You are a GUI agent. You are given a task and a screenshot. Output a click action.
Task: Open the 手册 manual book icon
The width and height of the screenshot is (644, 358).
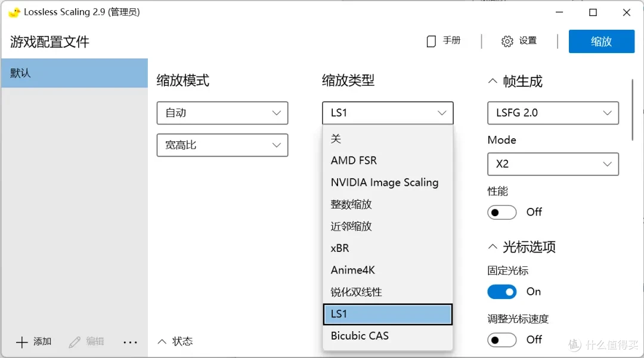[x=431, y=41]
